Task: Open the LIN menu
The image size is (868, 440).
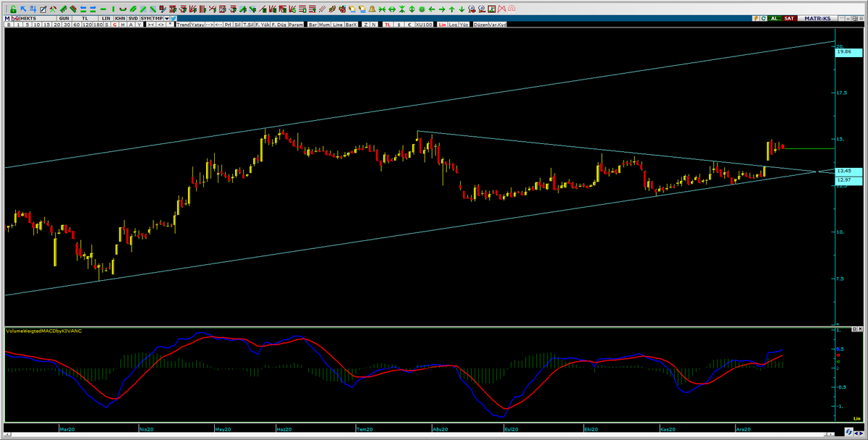Action: [x=106, y=18]
